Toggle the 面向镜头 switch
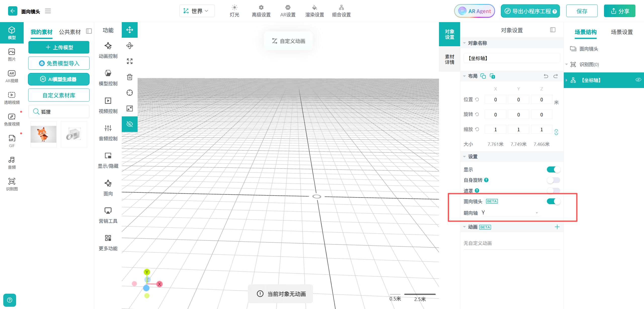The width and height of the screenshot is (644, 309). click(553, 201)
